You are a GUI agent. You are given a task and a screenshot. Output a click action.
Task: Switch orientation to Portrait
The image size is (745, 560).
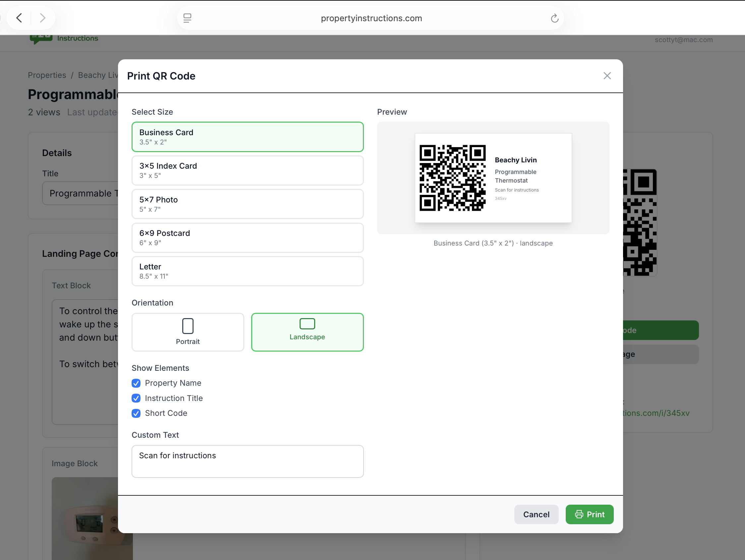click(188, 332)
